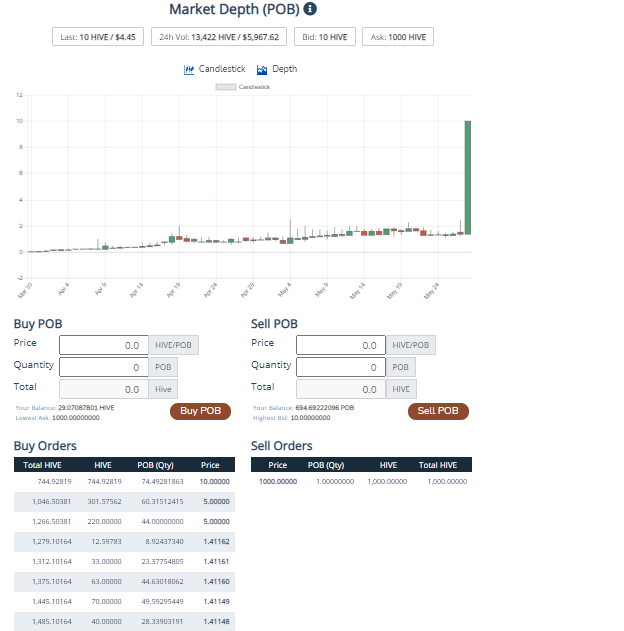Click Buy Orders POB (Qty) column header
This screenshot has width=624, height=631.
tap(155, 465)
